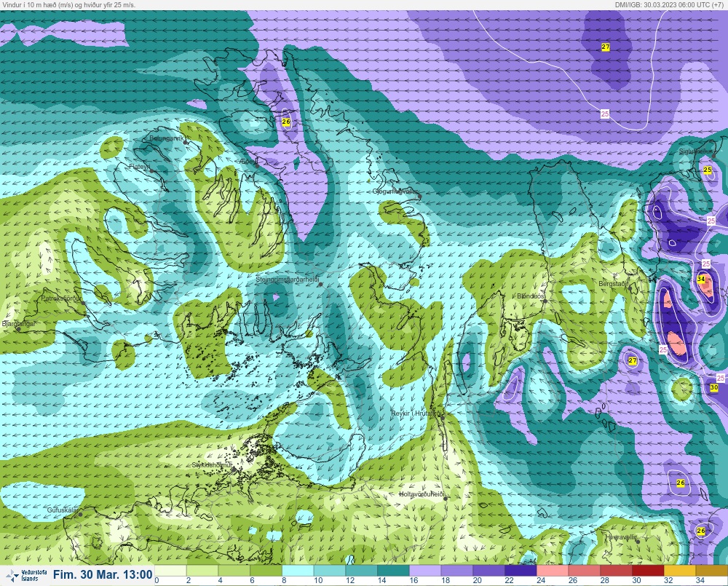This screenshot has width=728, height=586.
Task: Click the olive green 6–8 m/s legend swatch
Action: [x=266, y=571]
